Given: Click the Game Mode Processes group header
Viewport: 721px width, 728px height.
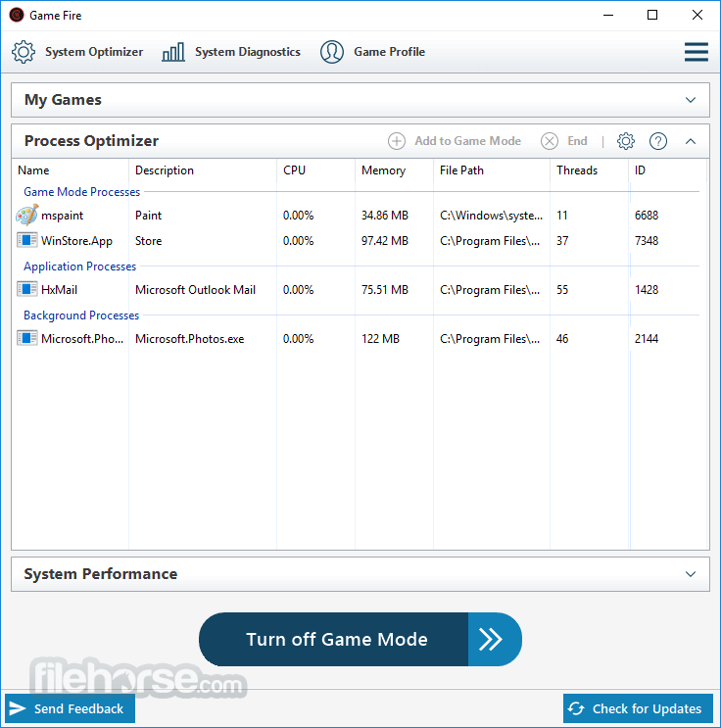Looking at the screenshot, I should tap(81, 192).
